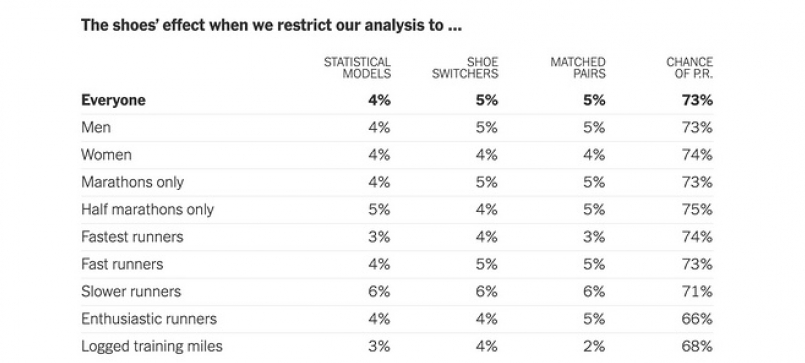Select Slower runners' 71% P.R. chance
Viewport: 805px width, 363px height.
(x=697, y=292)
